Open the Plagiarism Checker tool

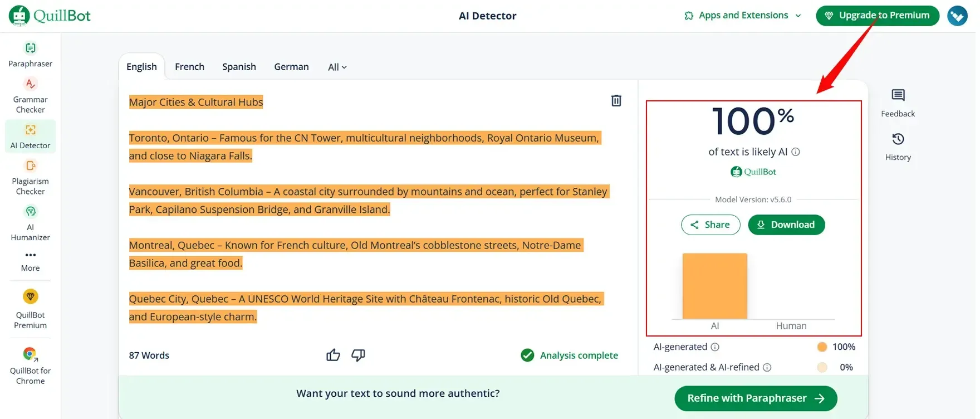pyautogui.click(x=30, y=178)
